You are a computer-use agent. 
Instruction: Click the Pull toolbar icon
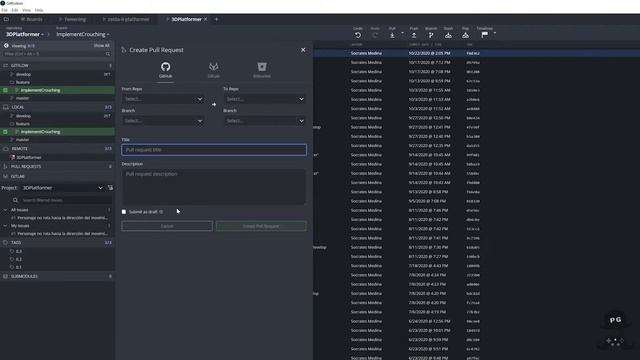point(392,36)
